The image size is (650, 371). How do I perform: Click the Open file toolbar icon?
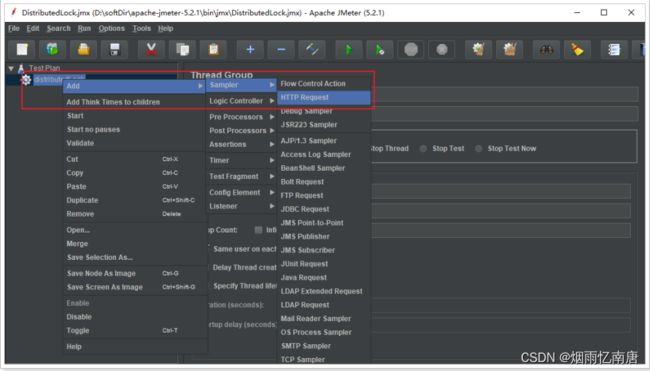click(x=84, y=50)
